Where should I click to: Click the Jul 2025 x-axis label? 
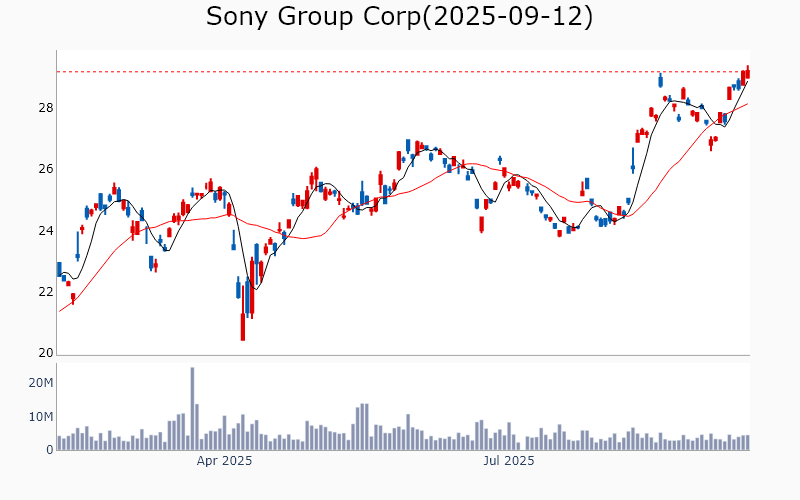click(509, 461)
